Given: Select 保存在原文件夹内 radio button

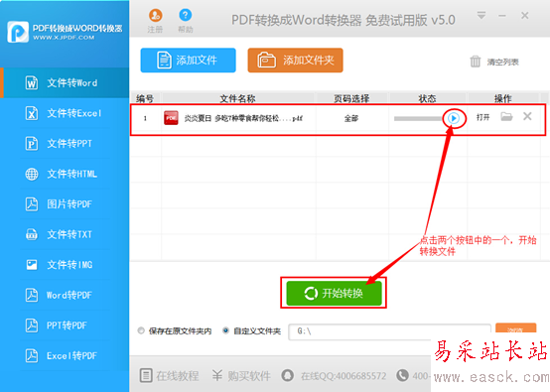Looking at the screenshot, I should [141, 330].
